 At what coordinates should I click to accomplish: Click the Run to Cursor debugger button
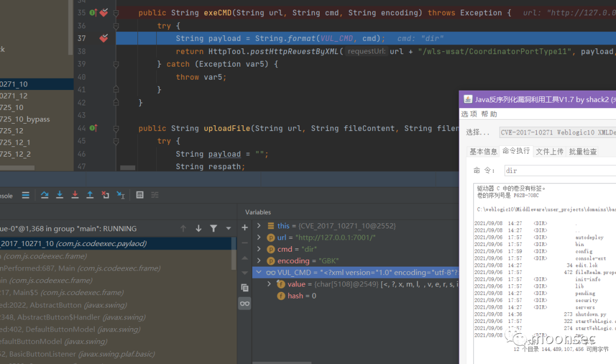[x=120, y=195]
